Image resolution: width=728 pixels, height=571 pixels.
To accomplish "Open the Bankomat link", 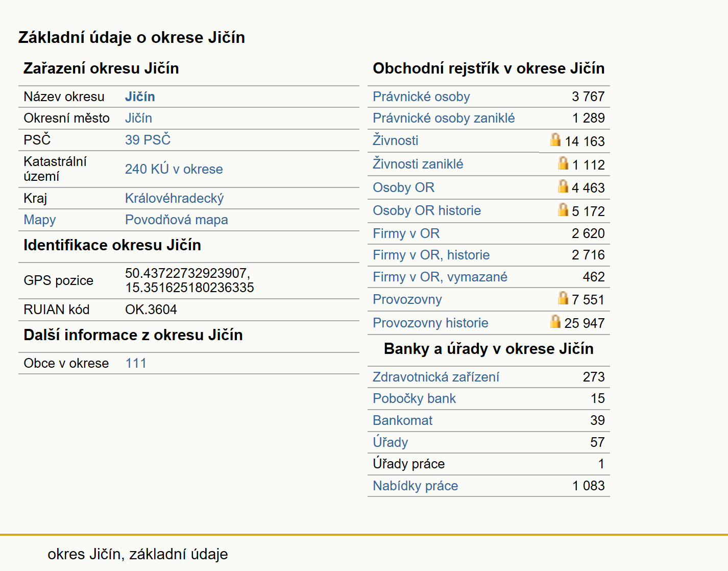I will tap(402, 420).
